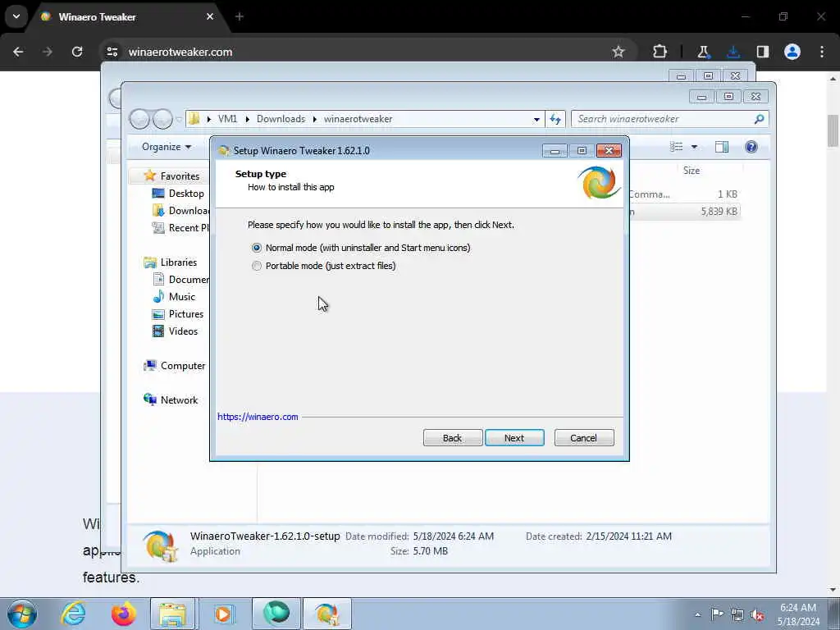
Task: Open the muted volume tray icon
Action: pyautogui.click(x=757, y=614)
